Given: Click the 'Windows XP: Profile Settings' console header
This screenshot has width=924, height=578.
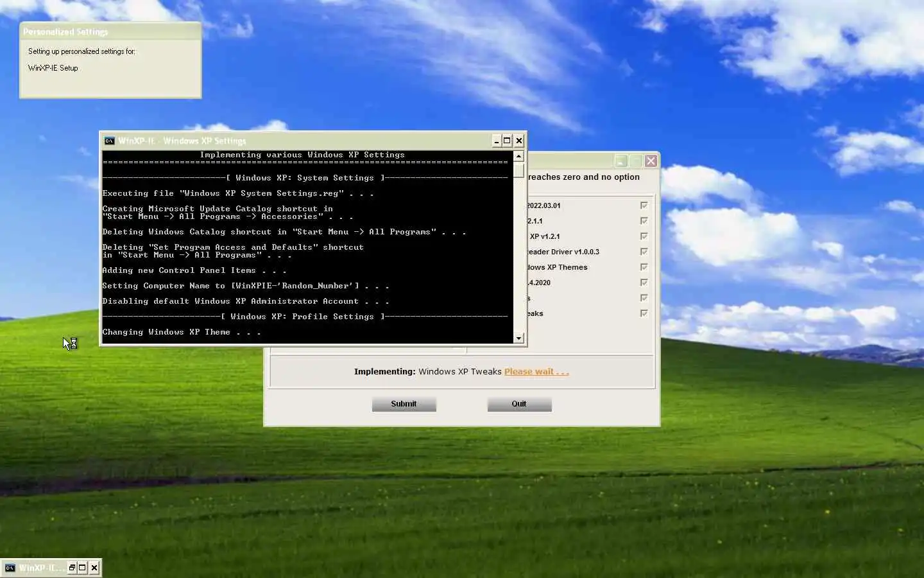Looking at the screenshot, I should [307, 317].
